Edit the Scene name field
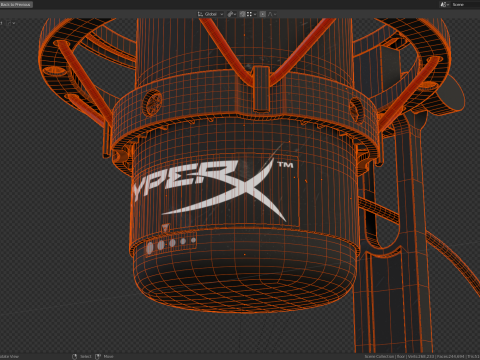The height and width of the screenshot is (360, 480). click(465, 4)
